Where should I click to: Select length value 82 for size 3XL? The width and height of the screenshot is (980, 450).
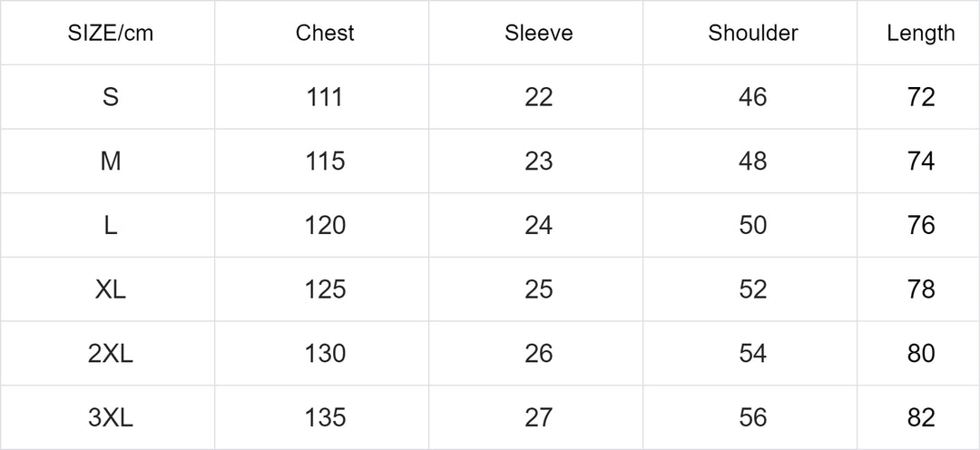point(921,418)
